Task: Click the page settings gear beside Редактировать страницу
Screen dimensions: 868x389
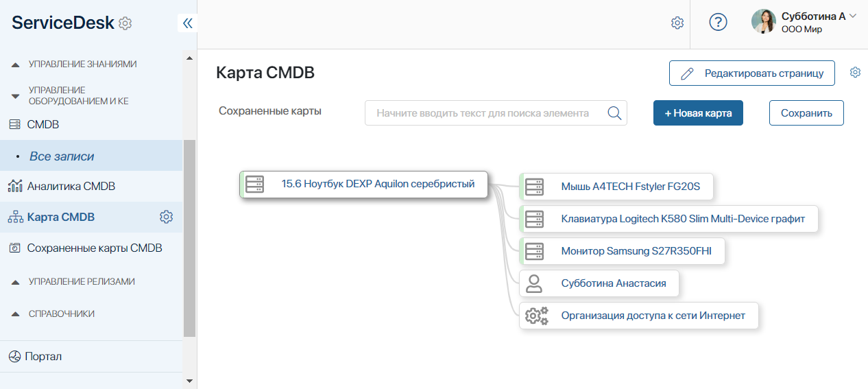Action: [x=855, y=72]
